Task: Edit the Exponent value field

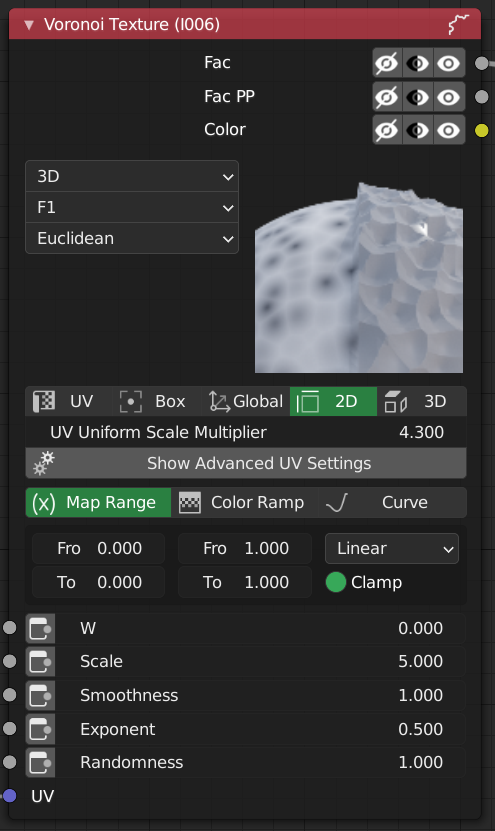Action: tap(260, 729)
